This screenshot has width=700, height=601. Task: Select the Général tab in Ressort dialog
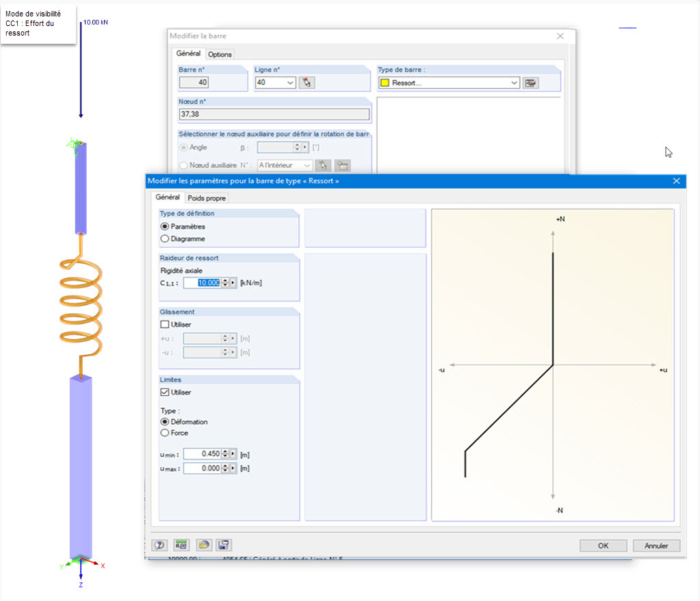(168, 197)
